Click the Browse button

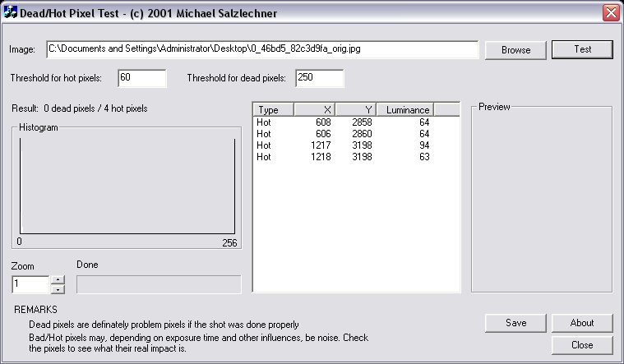515,49
